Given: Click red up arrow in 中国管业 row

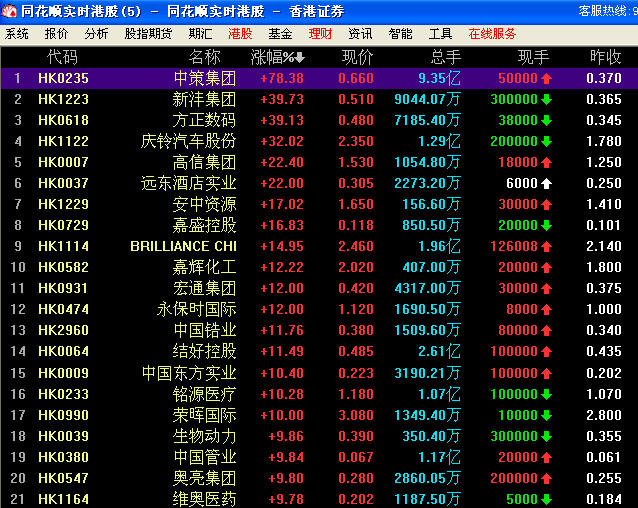Looking at the screenshot, I should pos(546,457).
